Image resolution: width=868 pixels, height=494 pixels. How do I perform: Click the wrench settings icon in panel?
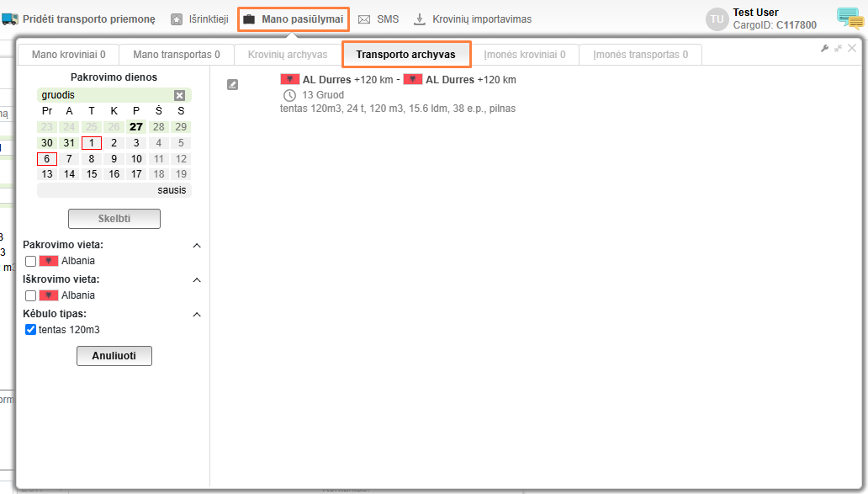tap(825, 49)
